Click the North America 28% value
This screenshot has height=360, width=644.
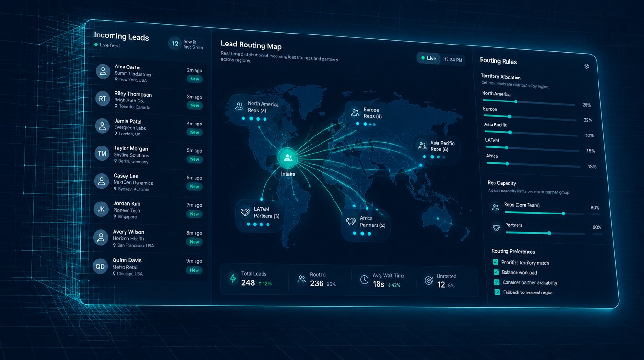(x=586, y=105)
